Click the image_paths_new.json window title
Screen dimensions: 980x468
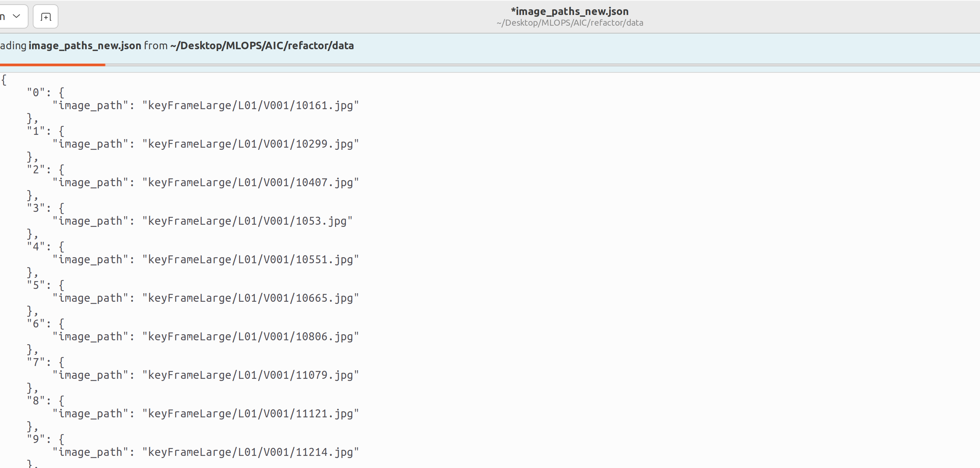tap(570, 11)
